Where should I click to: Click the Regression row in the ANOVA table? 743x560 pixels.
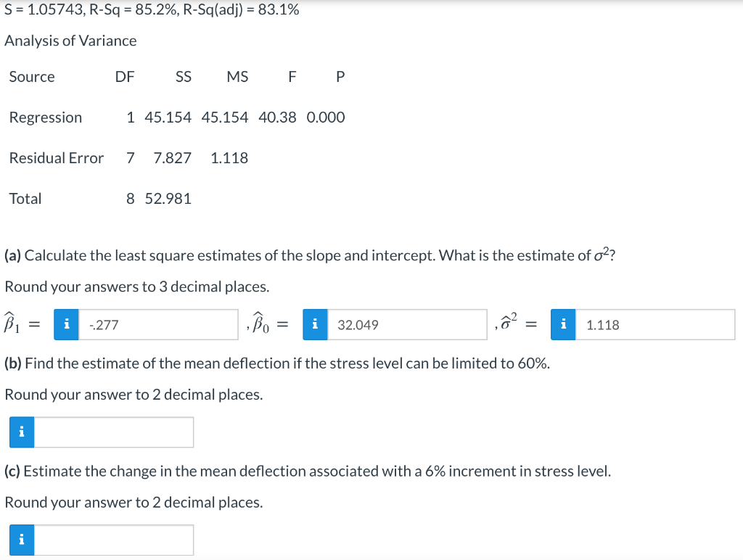click(46, 117)
